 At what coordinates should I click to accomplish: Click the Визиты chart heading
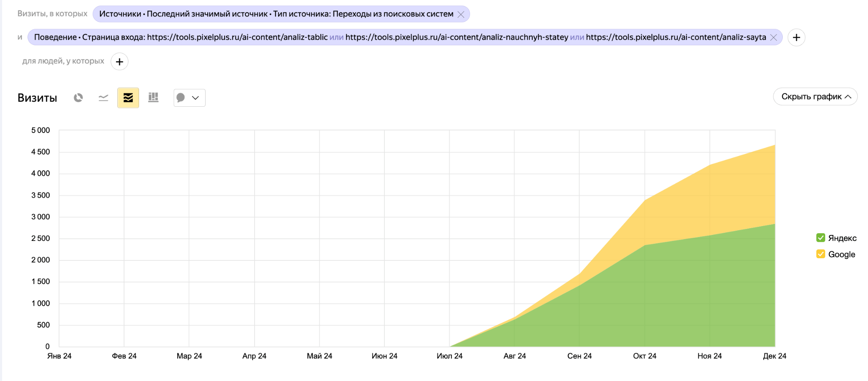click(37, 98)
